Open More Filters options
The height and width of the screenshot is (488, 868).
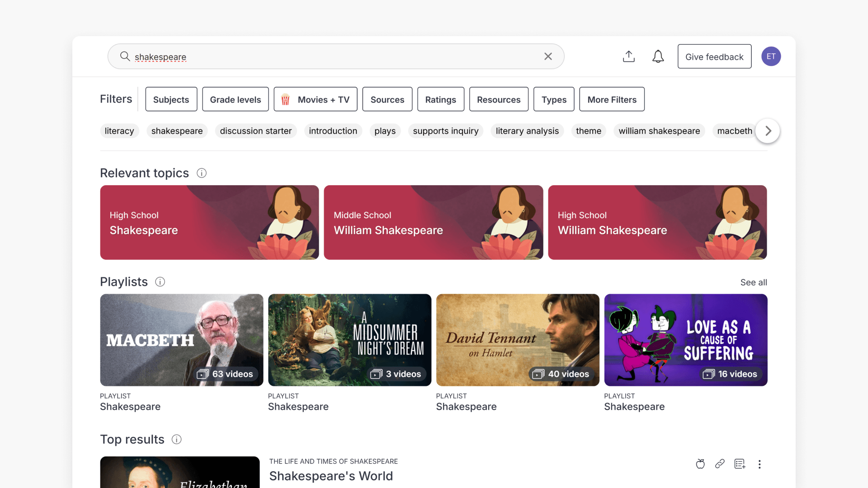point(612,99)
